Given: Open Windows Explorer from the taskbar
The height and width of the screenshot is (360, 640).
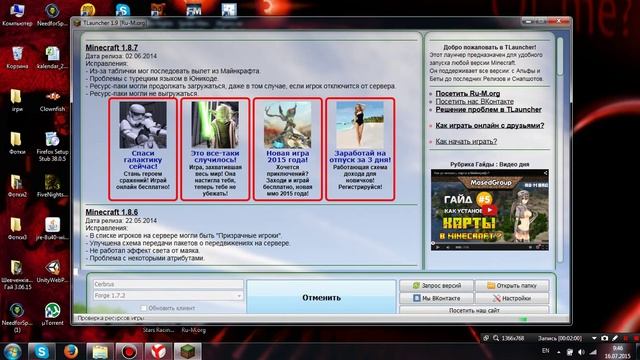Looking at the screenshot, I should pyautogui.click(x=100, y=351).
